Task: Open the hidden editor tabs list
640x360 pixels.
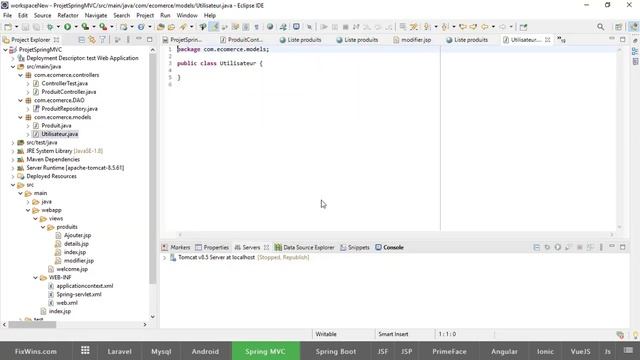Action: tap(562, 40)
